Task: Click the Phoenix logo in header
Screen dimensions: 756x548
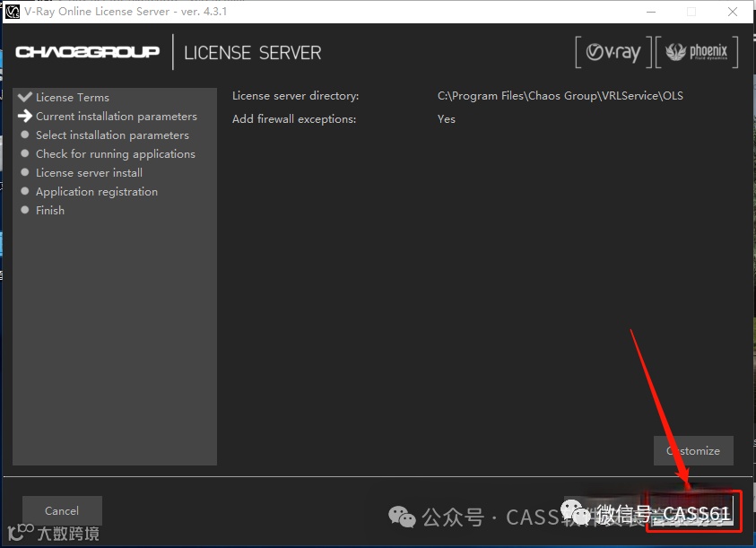Action: [x=697, y=52]
